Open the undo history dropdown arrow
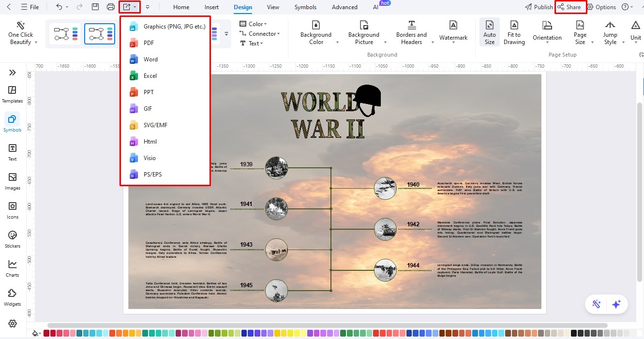Image resolution: width=644 pixels, height=339 pixels. pyautogui.click(x=67, y=7)
